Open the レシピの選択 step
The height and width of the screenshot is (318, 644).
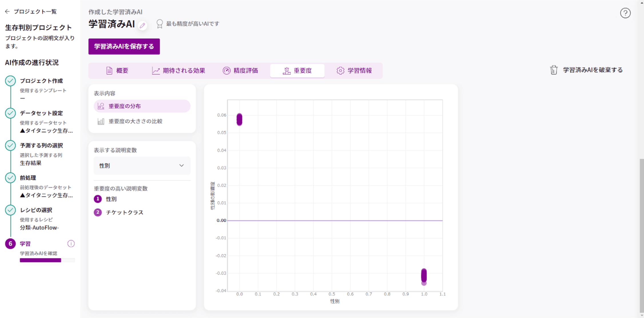[x=36, y=210]
